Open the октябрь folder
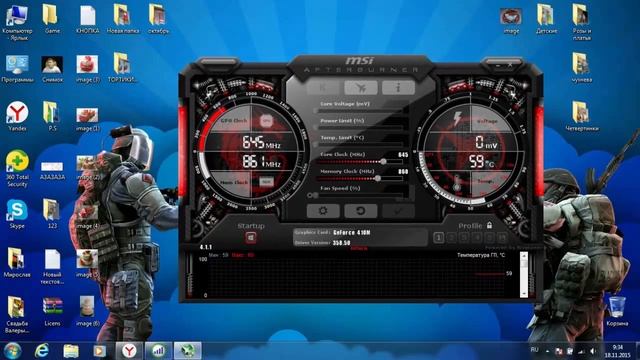The width and height of the screenshot is (640, 360). 158,19
